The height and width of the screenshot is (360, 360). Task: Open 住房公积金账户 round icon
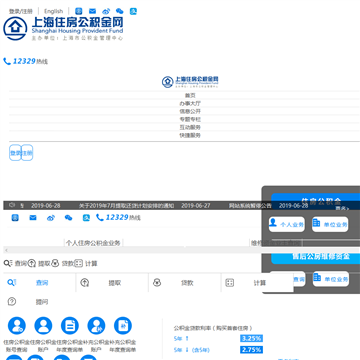tap(43, 326)
